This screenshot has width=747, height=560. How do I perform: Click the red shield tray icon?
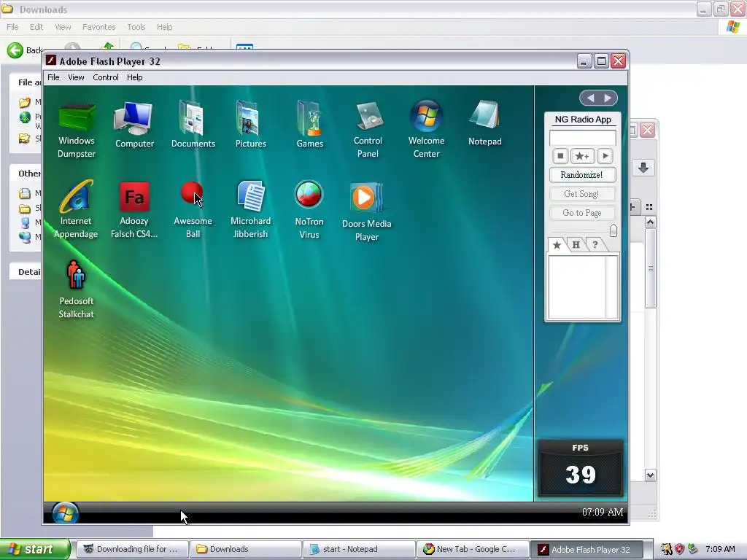(x=679, y=549)
